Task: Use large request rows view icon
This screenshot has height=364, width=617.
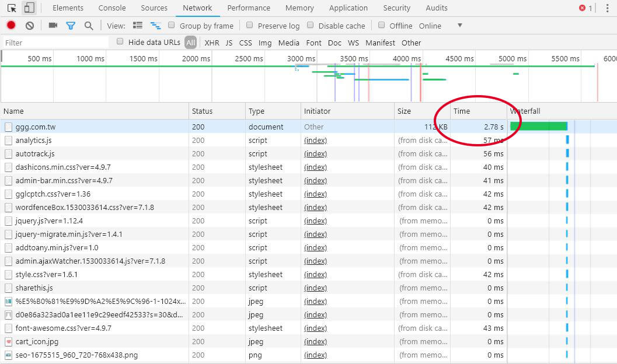Action: point(138,26)
